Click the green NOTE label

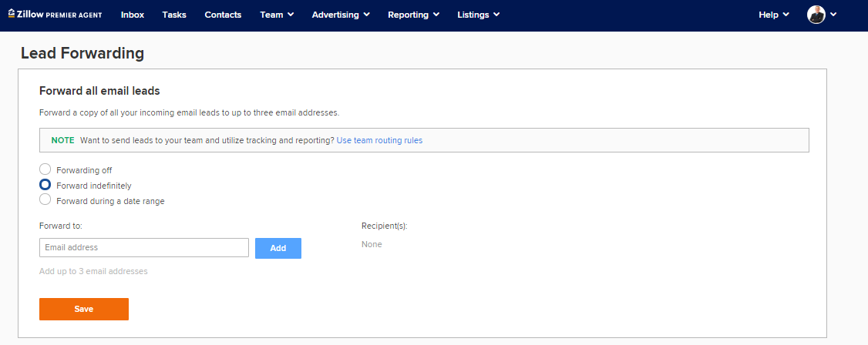(x=62, y=140)
